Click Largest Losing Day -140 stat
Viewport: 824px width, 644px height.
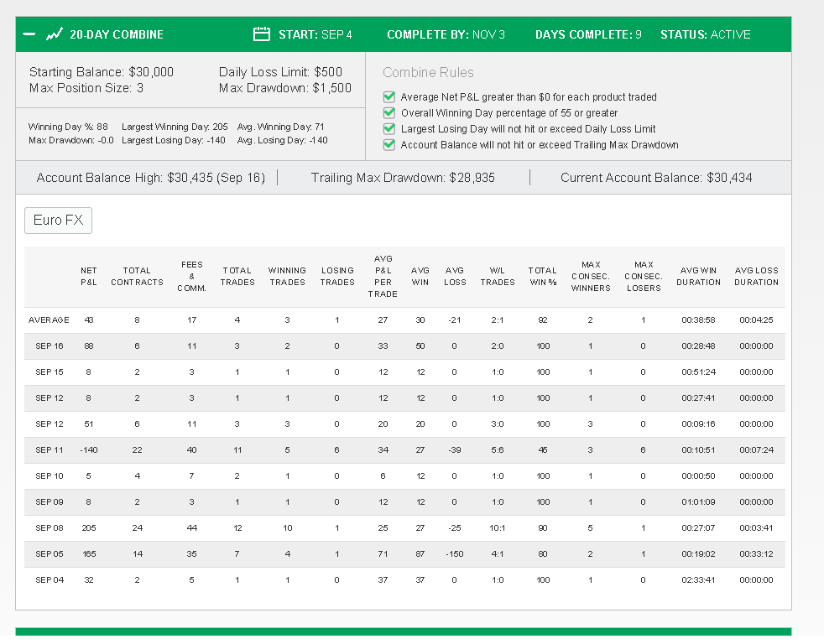[x=174, y=141]
